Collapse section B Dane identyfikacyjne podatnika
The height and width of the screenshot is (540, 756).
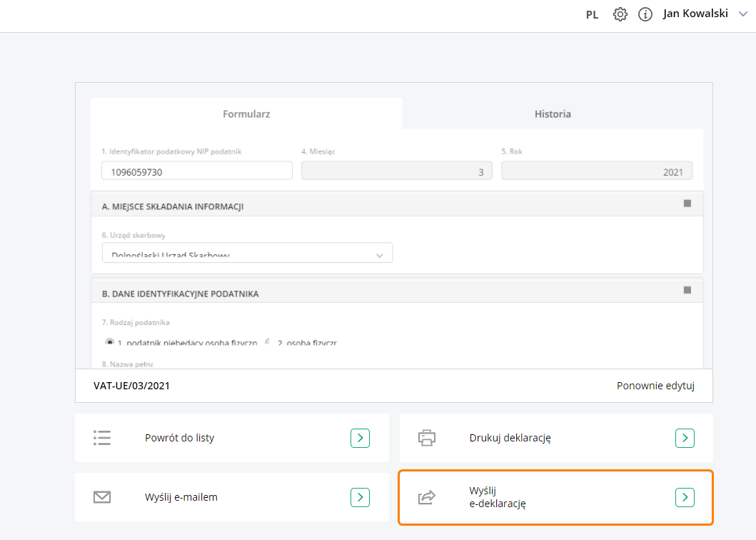(687, 290)
